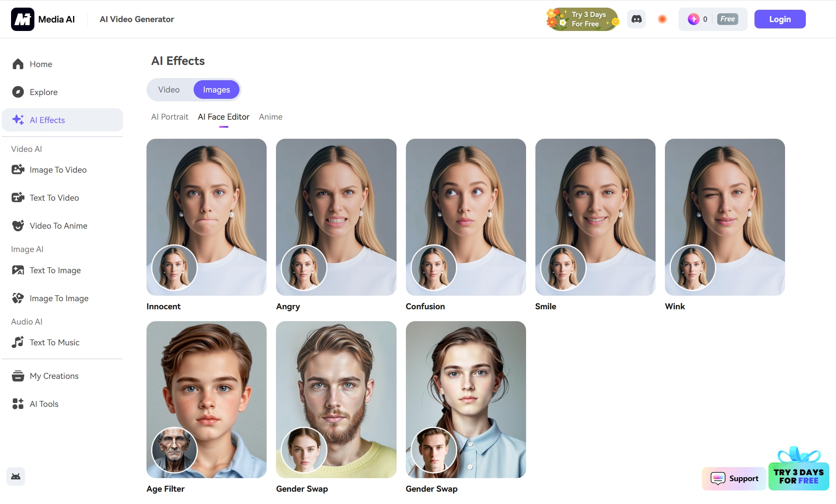Image resolution: width=836 pixels, height=504 pixels.
Task: Click the AI Video Generator header text
Action: click(137, 19)
